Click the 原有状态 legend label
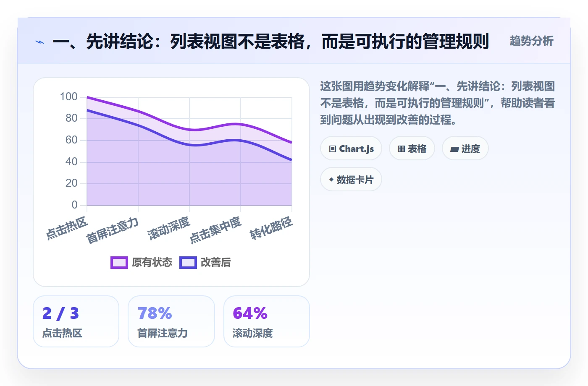The height and width of the screenshot is (386, 588). (152, 263)
